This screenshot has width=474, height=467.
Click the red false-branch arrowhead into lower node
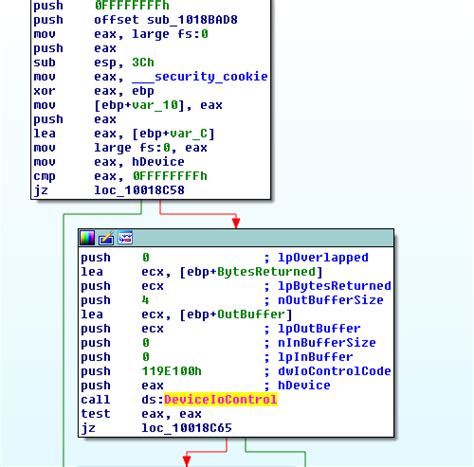(236, 223)
